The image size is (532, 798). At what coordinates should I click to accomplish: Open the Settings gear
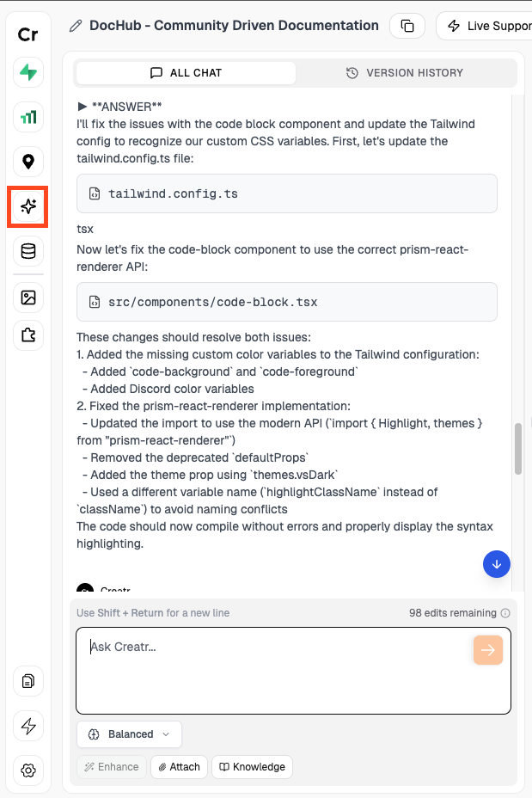tap(28, 770)
